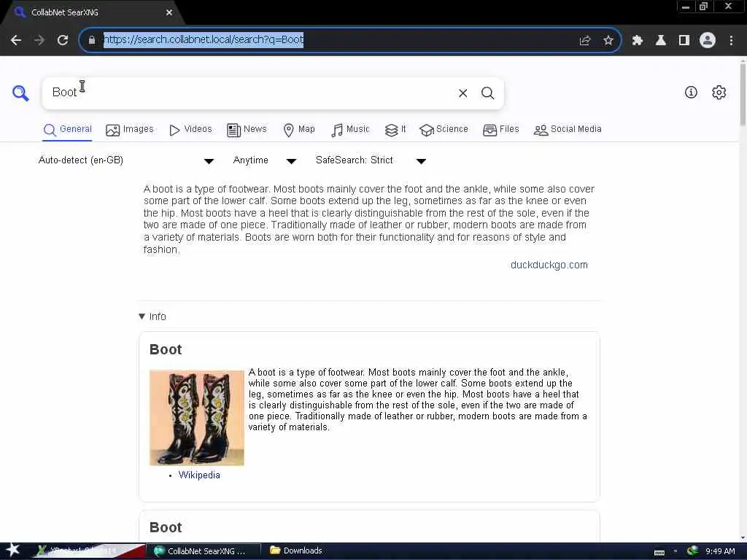
Task: Switch to the Videos category tab
Action: (x=190, y=130)
